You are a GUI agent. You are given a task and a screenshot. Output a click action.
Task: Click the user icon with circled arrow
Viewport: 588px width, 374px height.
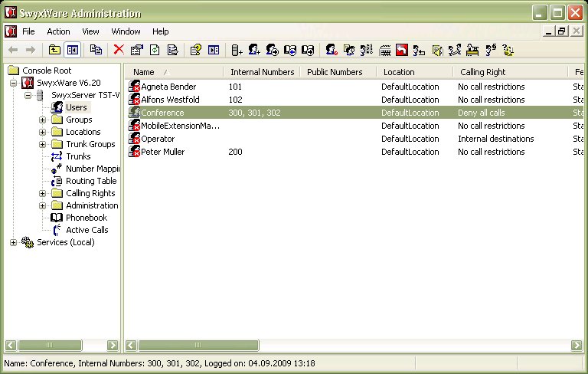(273, 50)
